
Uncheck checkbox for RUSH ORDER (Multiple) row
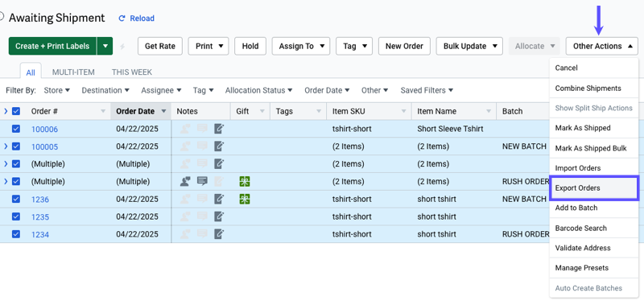16,182
